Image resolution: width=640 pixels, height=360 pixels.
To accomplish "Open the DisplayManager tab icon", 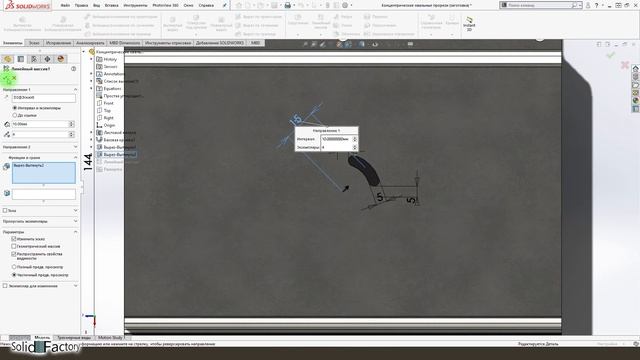I will click(61, 59).
